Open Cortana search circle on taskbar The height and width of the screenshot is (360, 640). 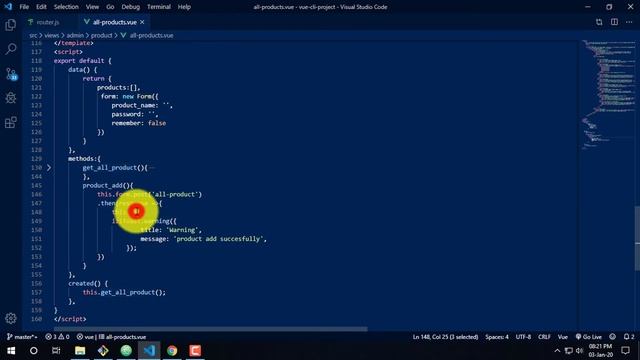[34, 351]
